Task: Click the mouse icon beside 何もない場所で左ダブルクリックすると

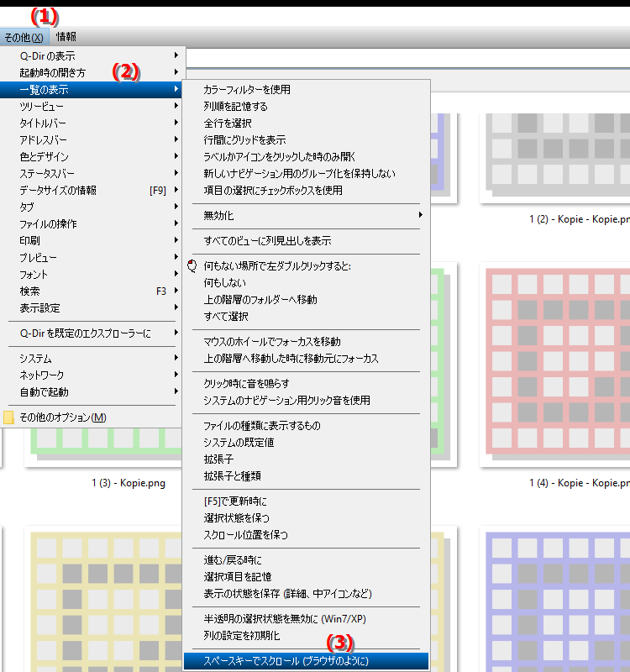Action: point(192,266)
